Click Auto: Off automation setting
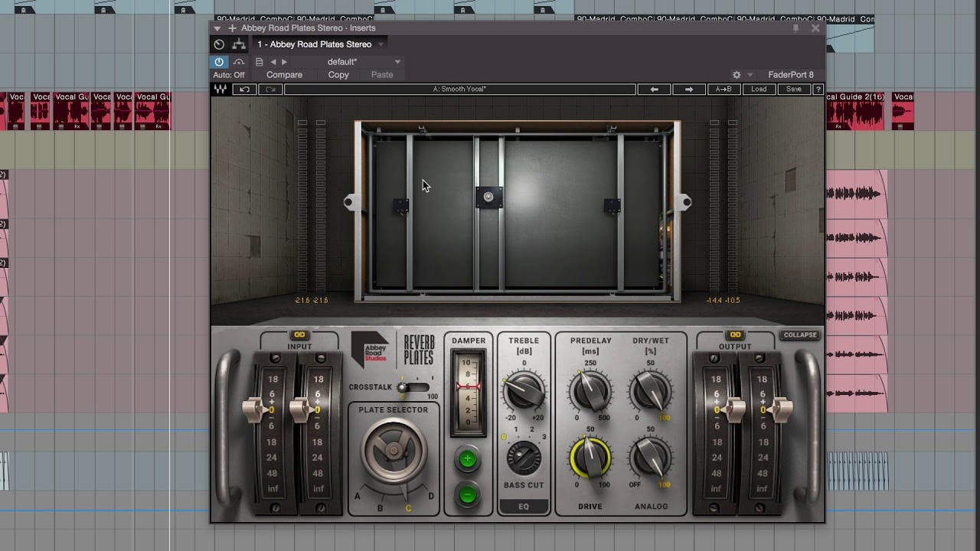The height and width of the screenshot is (551, 980). tap(229, 75)
